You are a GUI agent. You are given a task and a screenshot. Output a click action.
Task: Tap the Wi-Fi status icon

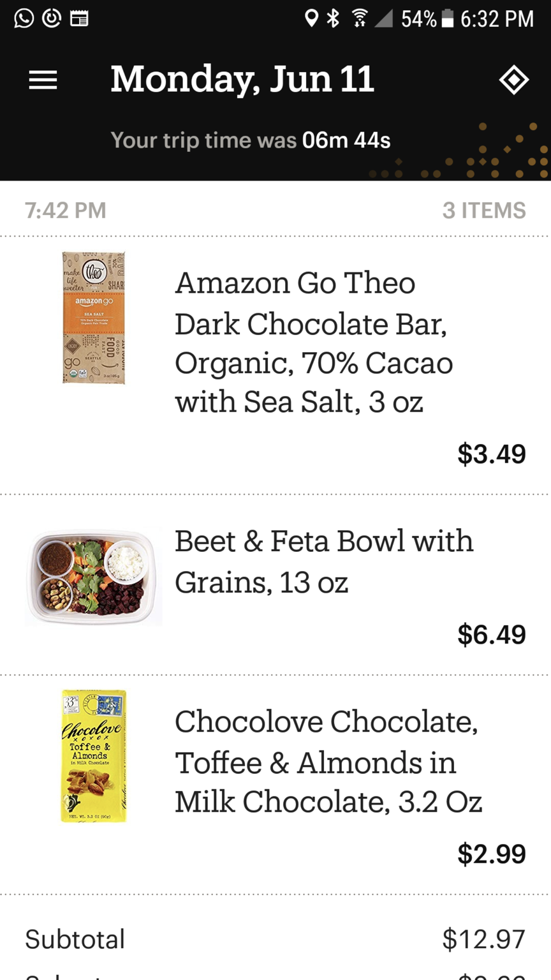click(360, 19)
